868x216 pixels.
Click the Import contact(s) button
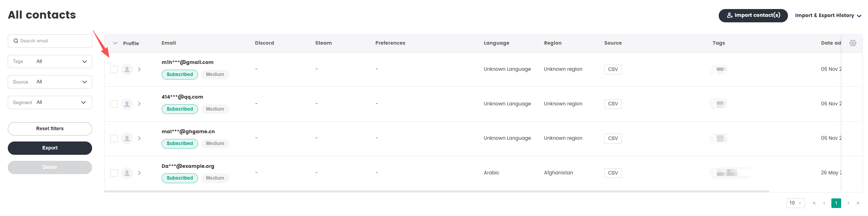point(753,16)
